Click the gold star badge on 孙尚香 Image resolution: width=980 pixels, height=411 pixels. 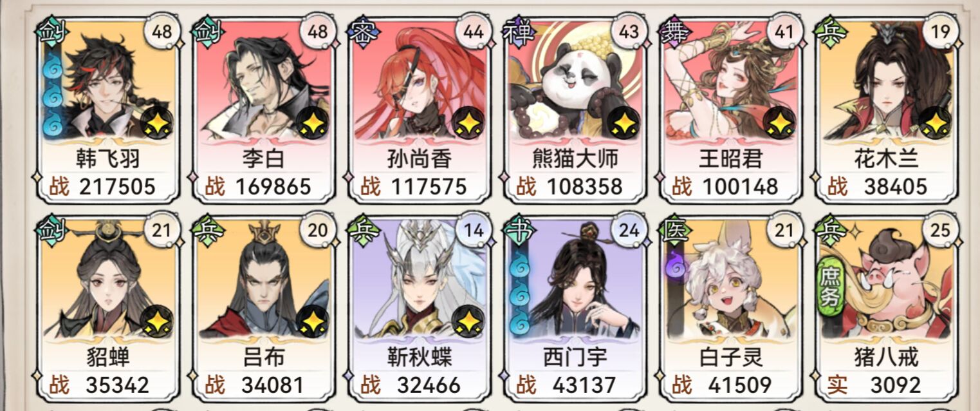point(469,122)
